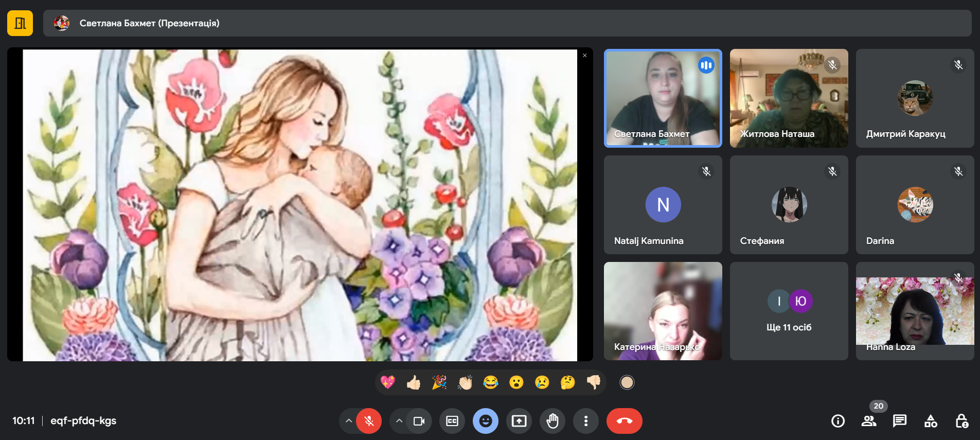Open the three-dot more options menu
980x440 pixels.
tap(586, 421)
